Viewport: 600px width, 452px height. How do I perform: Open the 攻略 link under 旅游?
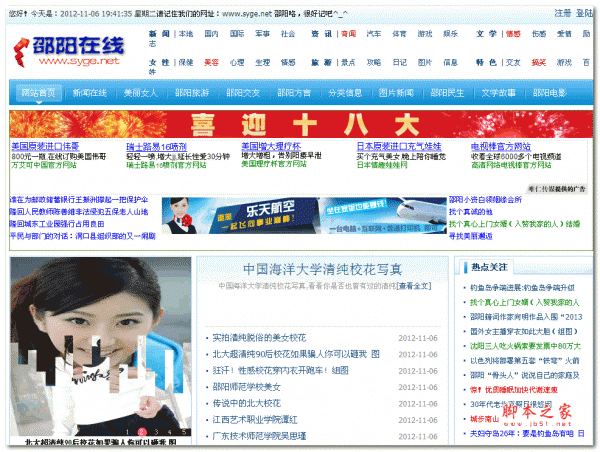pos(373,62)
